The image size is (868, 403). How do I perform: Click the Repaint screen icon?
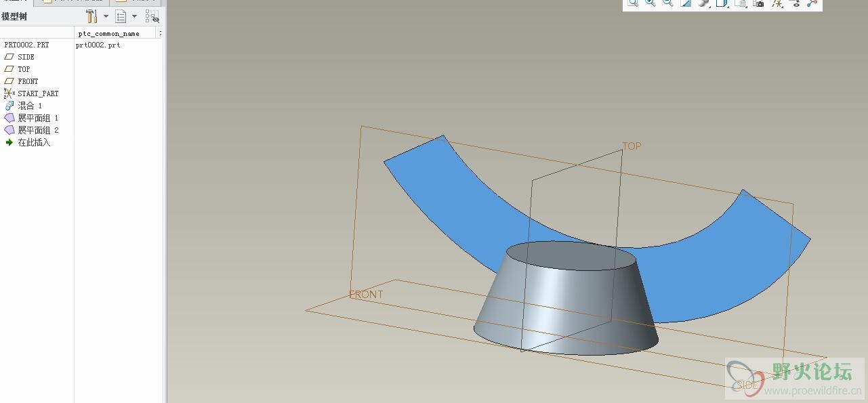(686, 3)
